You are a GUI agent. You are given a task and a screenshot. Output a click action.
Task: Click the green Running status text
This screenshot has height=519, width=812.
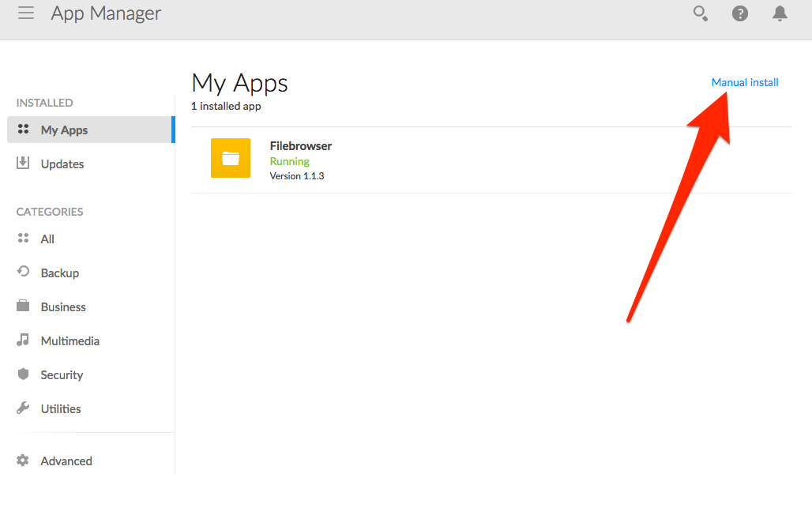click(x=289, y=162)
